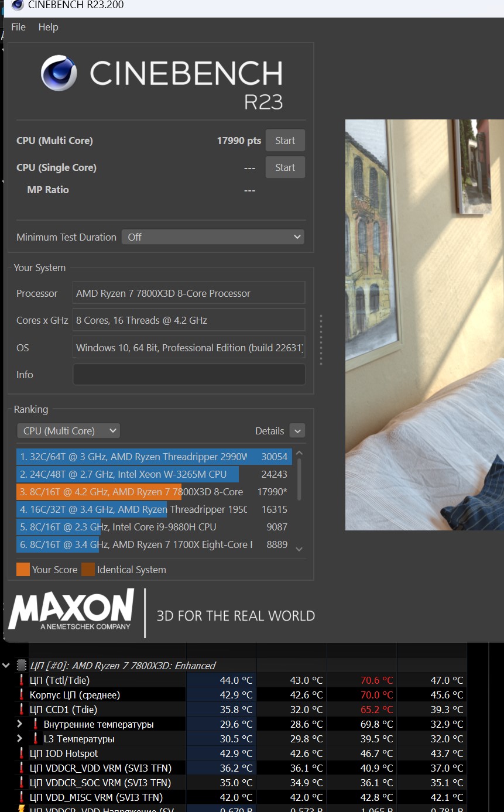504x812 pixels.
Task: Click the Cinebench sphere logo icon
Action: click(59, 73)
